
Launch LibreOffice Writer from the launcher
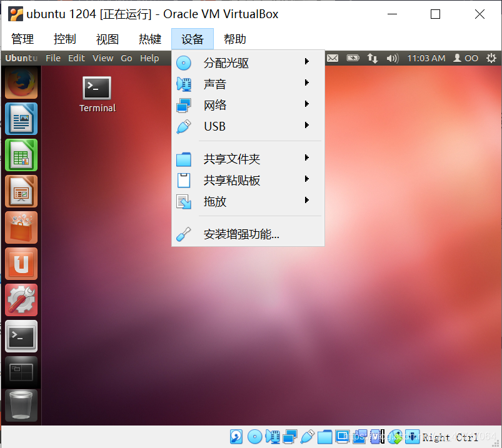pyautogui.click(x=21, y=119)
